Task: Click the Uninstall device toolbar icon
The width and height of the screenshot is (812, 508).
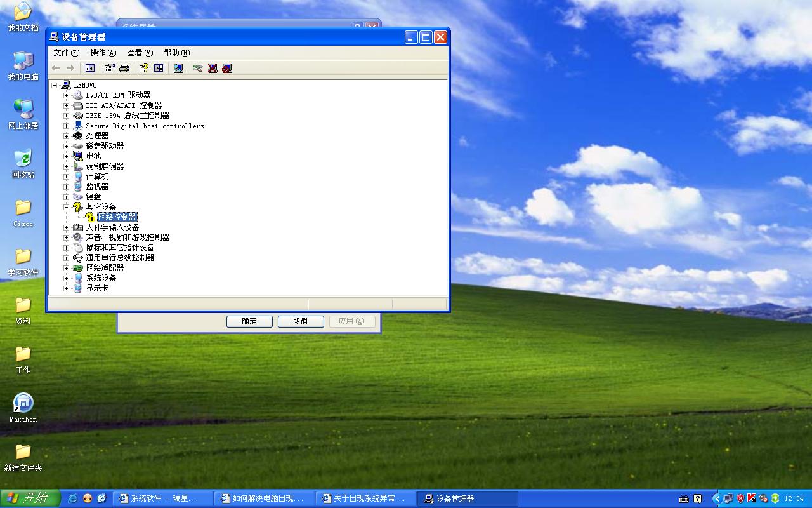Action: [213, 68]
